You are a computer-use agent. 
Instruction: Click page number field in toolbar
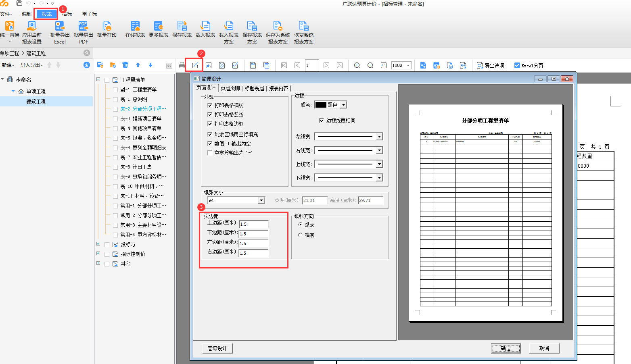312,65
